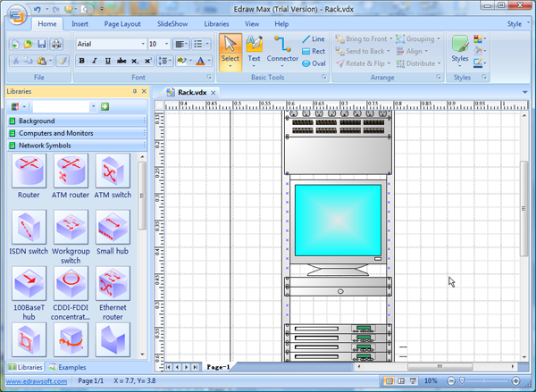The width and height of the screenshot is (536, 392).
Task: Open the Insert ribbon tab
Action: tap(80, 24)
